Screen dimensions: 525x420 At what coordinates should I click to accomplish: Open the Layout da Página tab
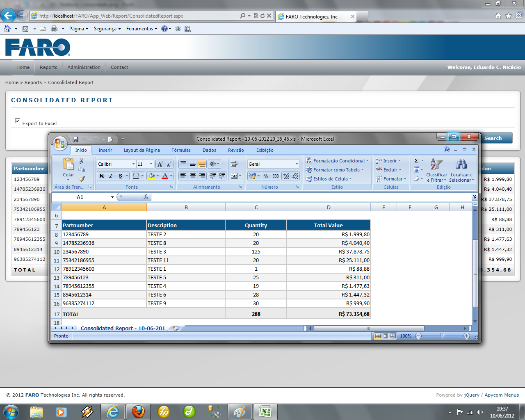point(142,150)
